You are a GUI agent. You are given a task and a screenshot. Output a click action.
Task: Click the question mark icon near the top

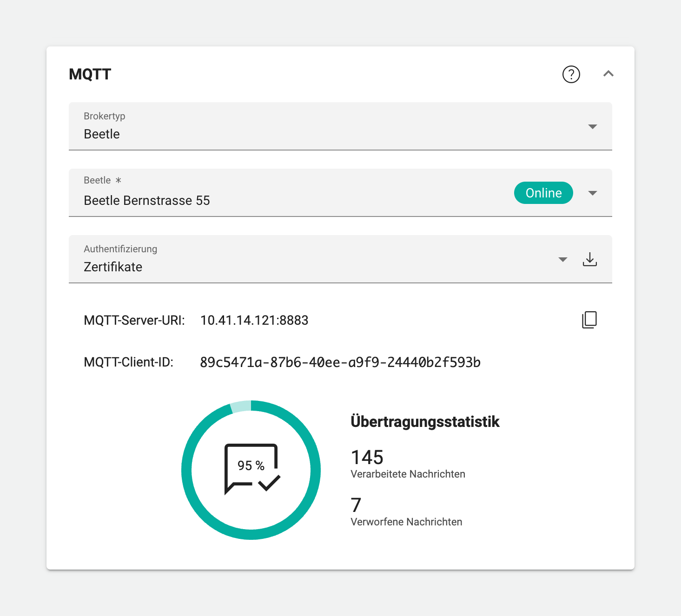[571, 74]
